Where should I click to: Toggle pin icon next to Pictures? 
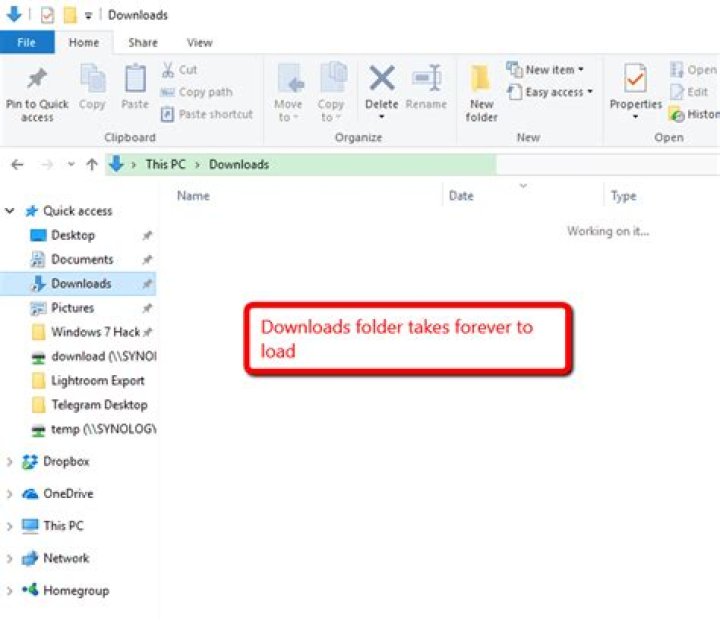point(147,308)
